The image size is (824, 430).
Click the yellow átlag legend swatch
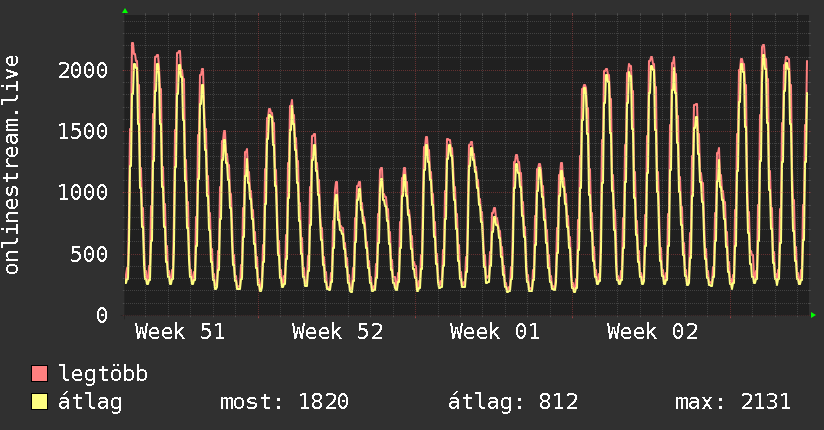[x=39, y=402]
